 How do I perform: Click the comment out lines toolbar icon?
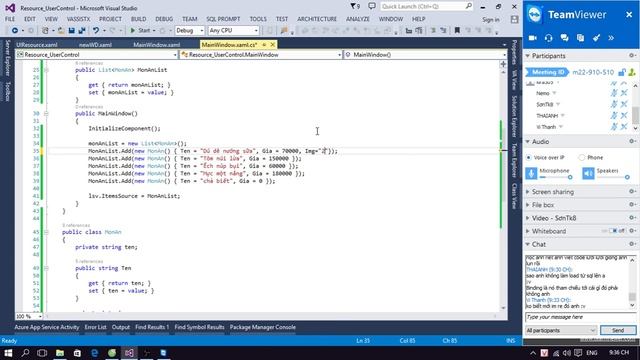pyautogui.click(x=433, y=31)
